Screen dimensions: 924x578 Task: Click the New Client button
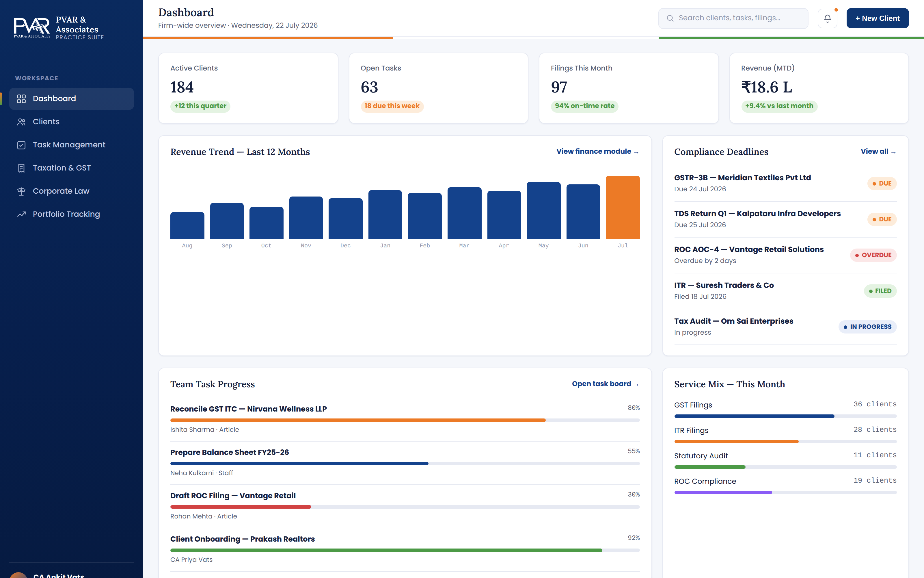pos(878,18)
